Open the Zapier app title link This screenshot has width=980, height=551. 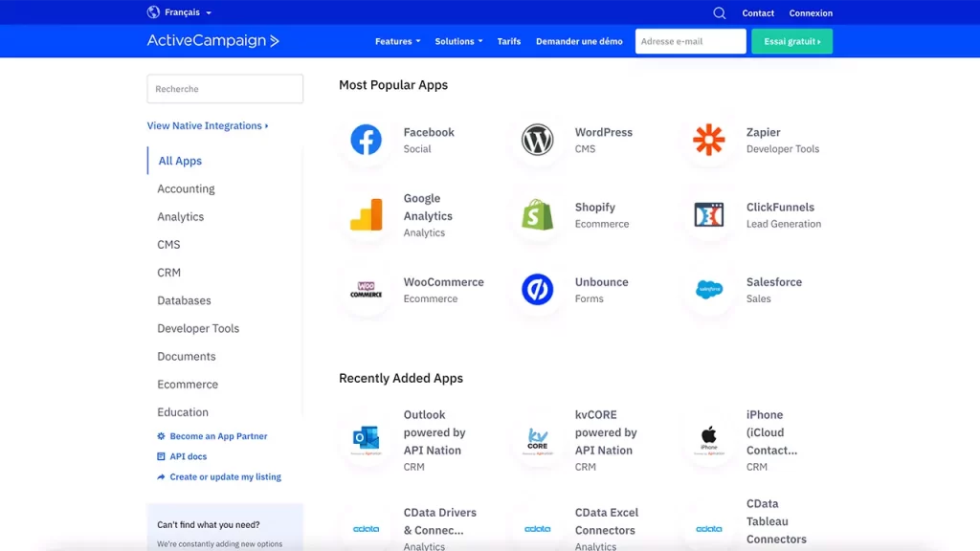763,132
